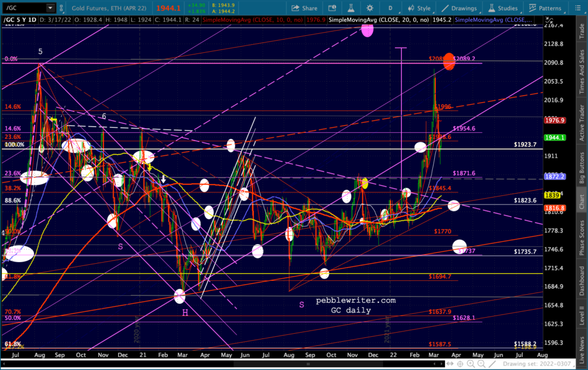Click the 0.0% Fibonacci label near the top
588x370 pixels.
coord(11,59)
